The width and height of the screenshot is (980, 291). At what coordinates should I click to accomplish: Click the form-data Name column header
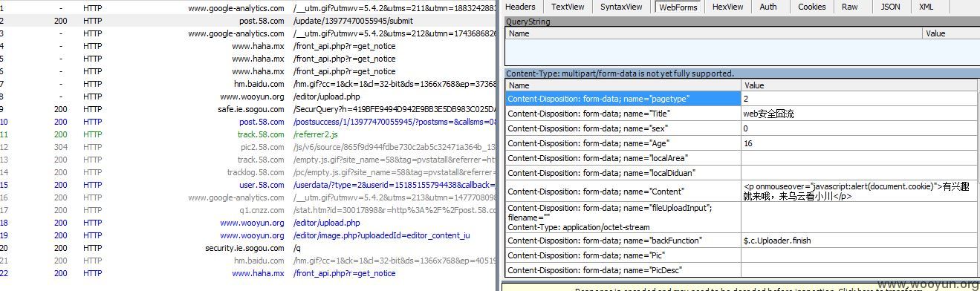(x=623, y=85)
